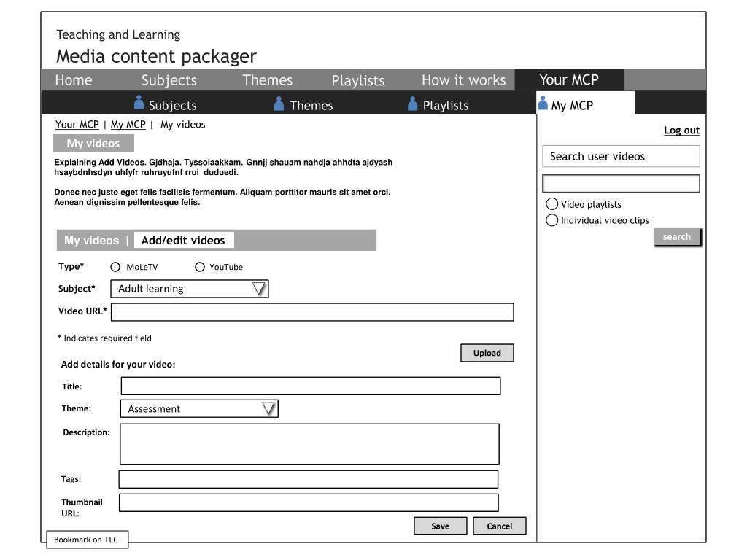Image resolution: width=747 pixels, height=560 pixels.
Task: Open the Subject dropdown showing Adult learning
Action: coord(190,289)
